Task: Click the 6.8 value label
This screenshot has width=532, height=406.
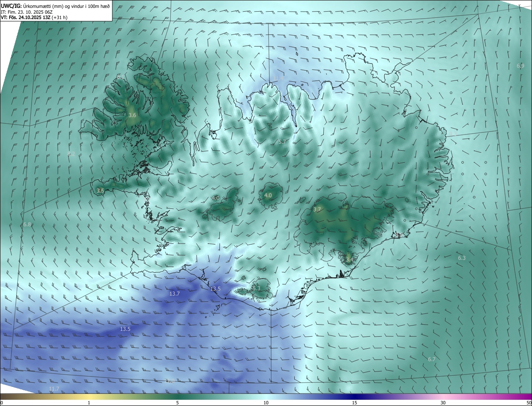Action: (x=27, y=224)
